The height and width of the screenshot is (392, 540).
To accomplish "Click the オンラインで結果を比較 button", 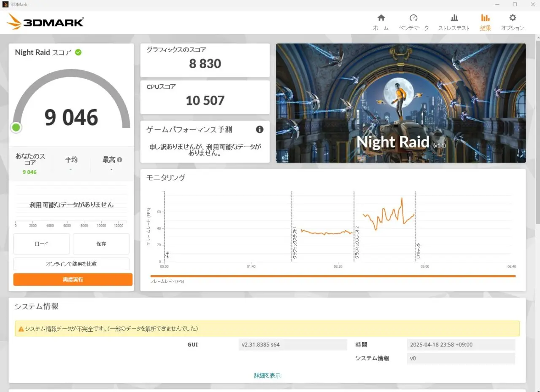I will (x=71, y=264).
